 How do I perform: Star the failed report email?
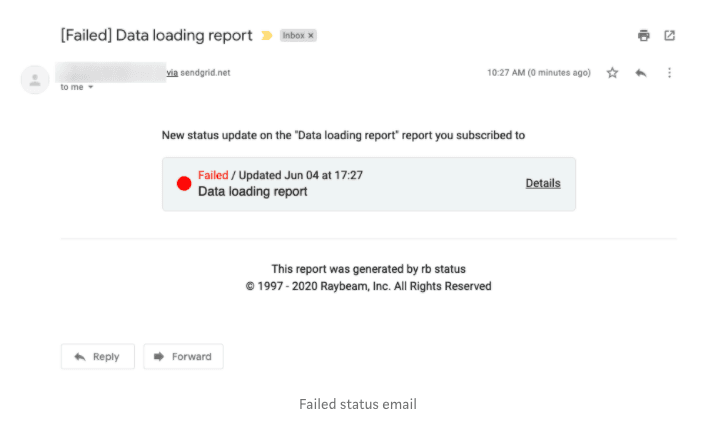tap(613, 73)
